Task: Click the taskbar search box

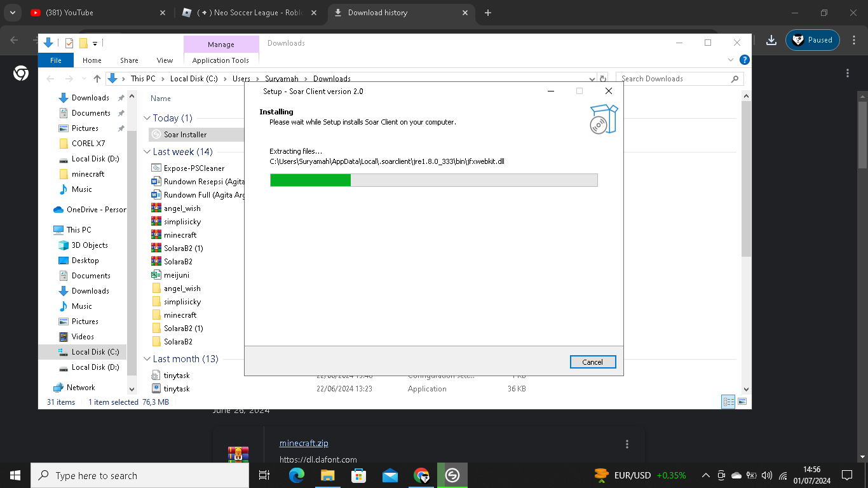Action: (140, 475)
